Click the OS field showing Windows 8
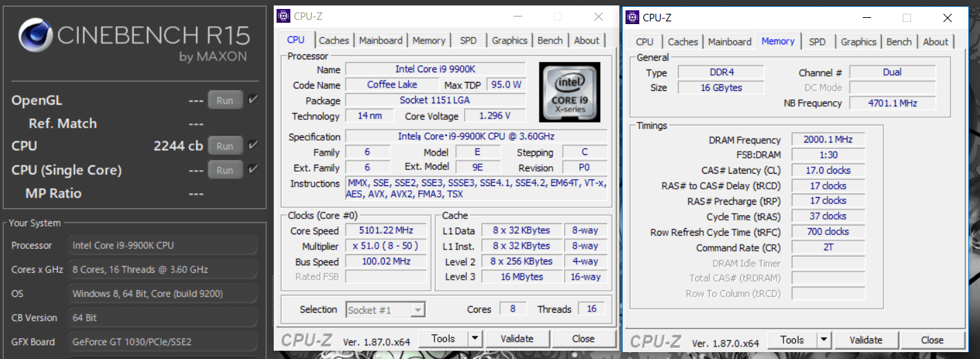This screenshot has height=359, width=980. point(162,294)
